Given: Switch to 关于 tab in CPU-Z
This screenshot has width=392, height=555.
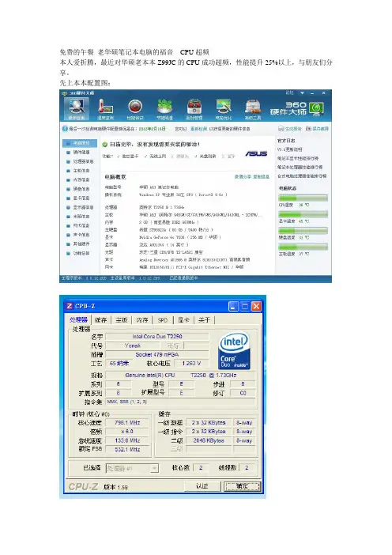Looking at the screenshot, I should (x=204, y=320).
